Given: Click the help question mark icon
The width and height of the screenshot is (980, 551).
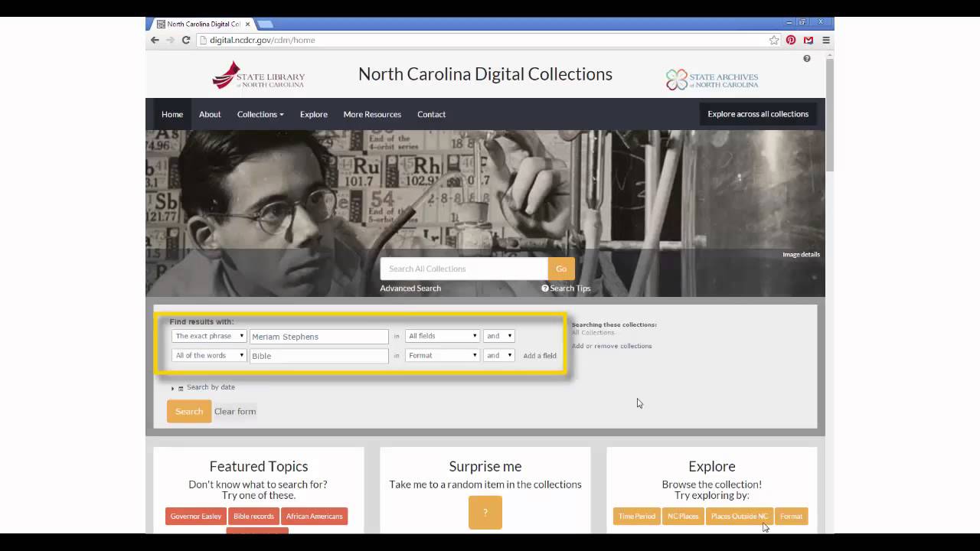Looking at the screenshot, I should [806, 59].
